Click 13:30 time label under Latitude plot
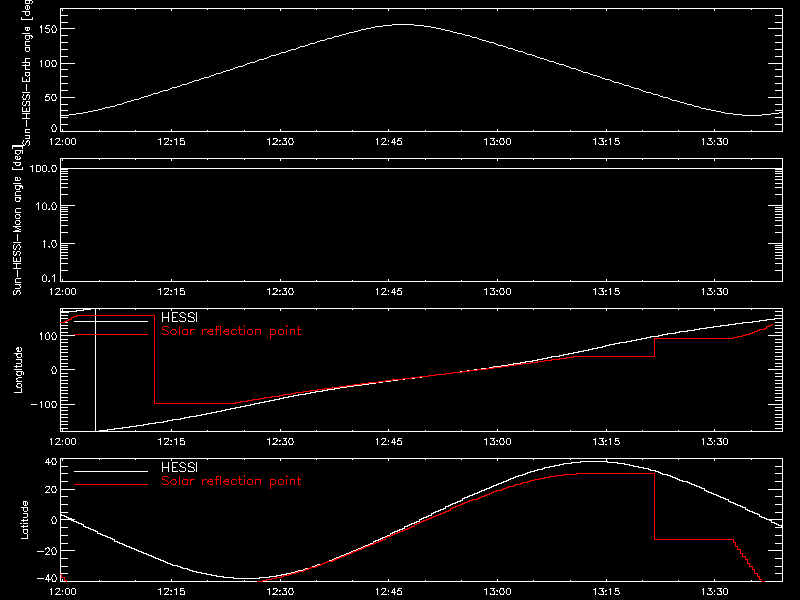This screenshot has height=600, width=800. pyautogui.click(x=715, y=592)
